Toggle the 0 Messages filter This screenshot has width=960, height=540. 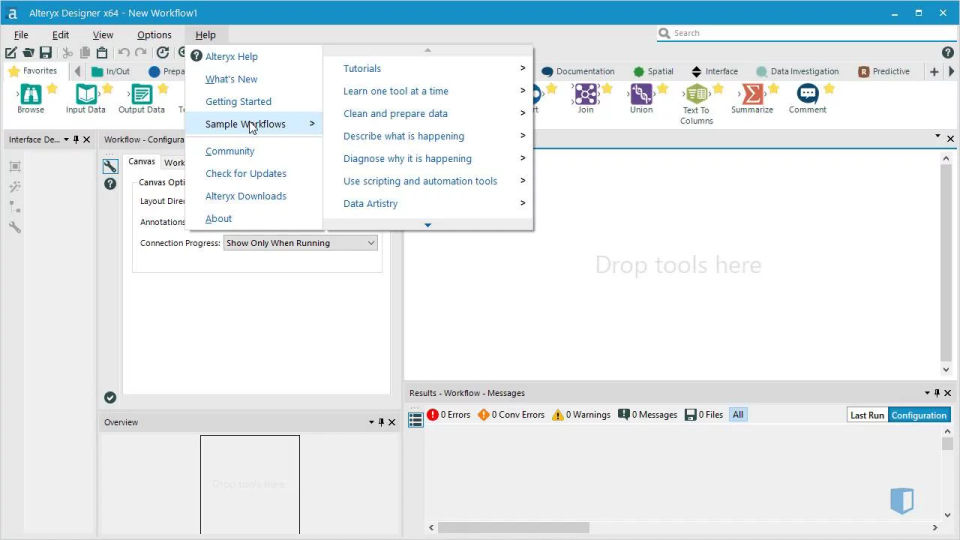click(x=648, y=414)
